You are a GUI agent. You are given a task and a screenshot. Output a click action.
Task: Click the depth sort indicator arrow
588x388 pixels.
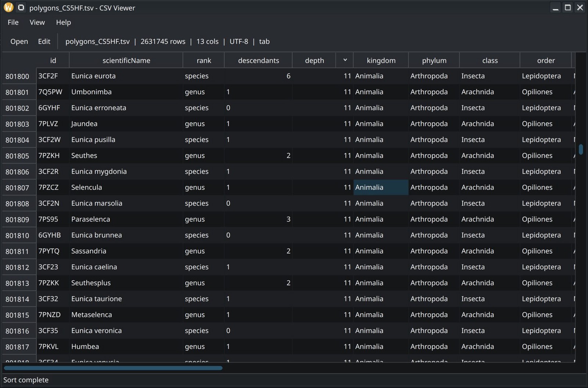345,60
